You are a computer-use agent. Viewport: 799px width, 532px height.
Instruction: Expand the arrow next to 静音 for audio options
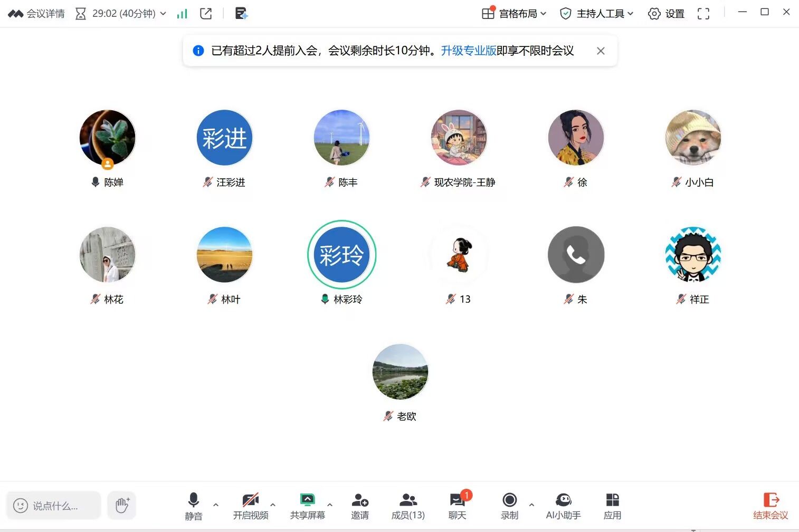point(216,505)
